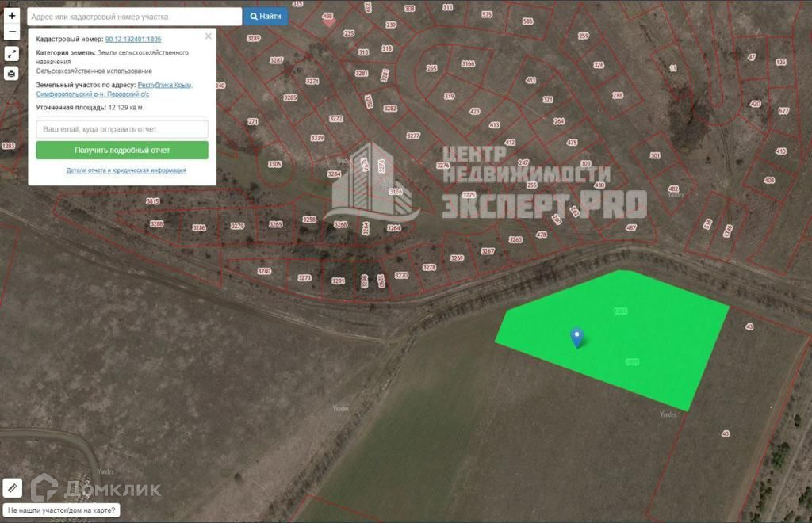Select parcel labeled 3285
The height and width of the screenshot is (523, 812).
point(290,97)
